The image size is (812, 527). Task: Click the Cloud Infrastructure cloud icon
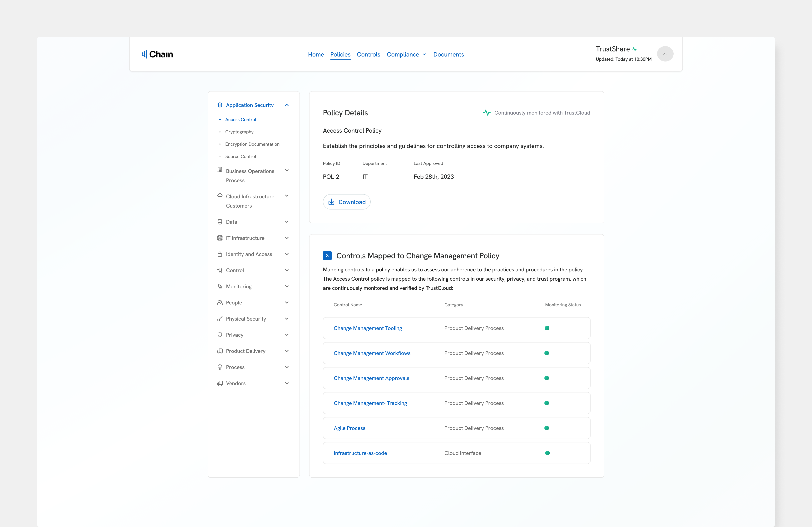tap(220, 195)
